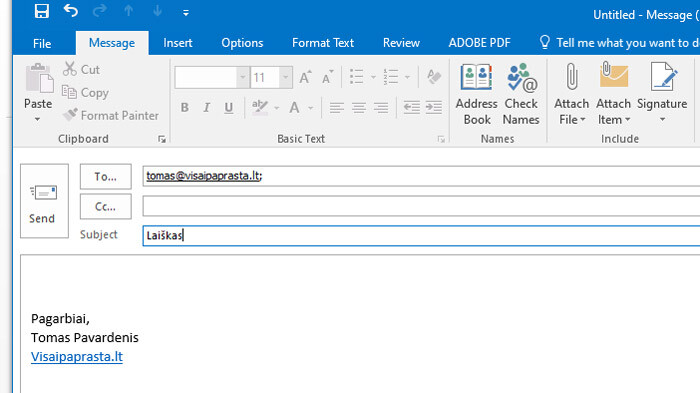Decrease the paragraph indent
Viewport: 700px width, 393px height.
[412, 108]
